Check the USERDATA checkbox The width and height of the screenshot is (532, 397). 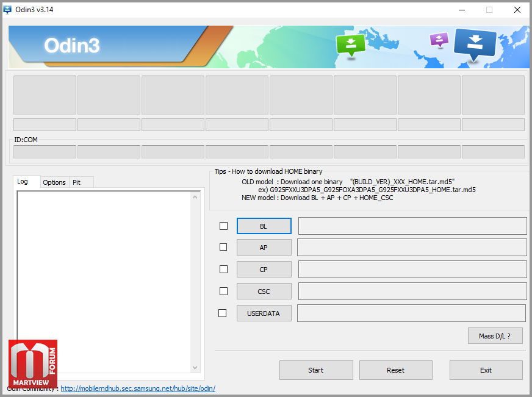[x=222, y=313]
